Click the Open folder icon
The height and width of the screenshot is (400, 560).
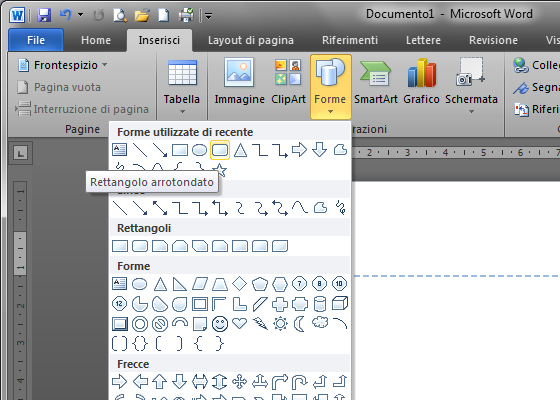pos(142,15)
